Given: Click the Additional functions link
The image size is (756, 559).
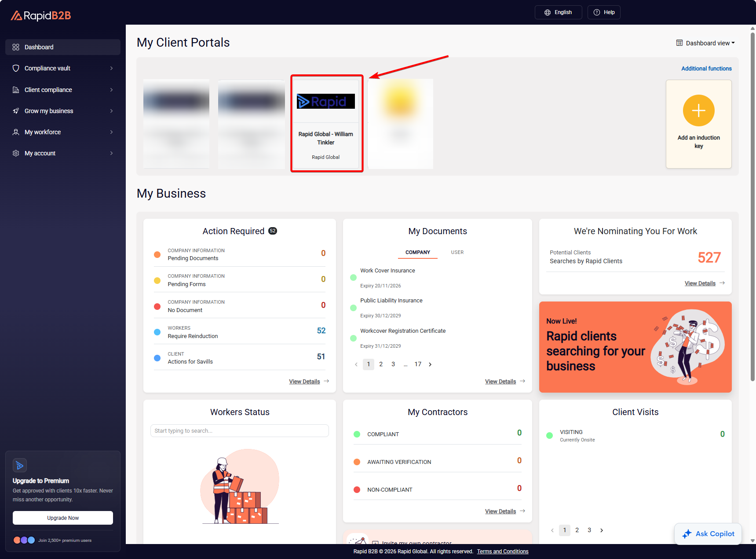Looking at the screenshot, I should point(706,69).
